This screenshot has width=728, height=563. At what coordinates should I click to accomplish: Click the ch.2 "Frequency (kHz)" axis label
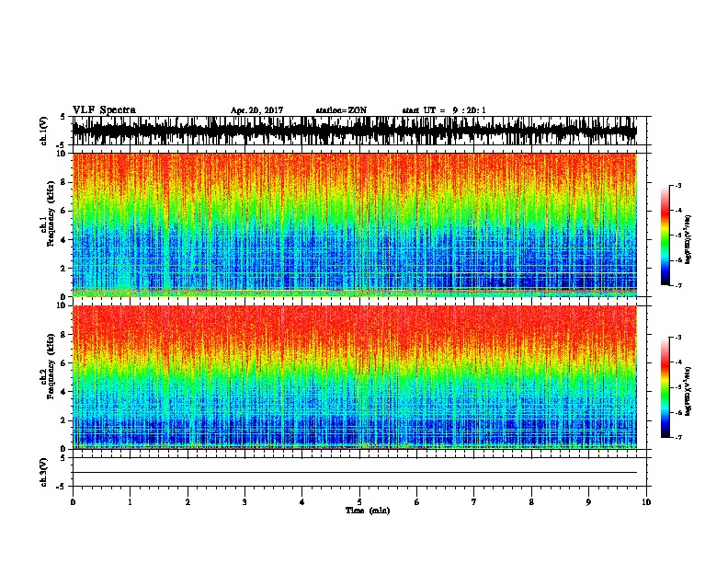coord(51,364)
